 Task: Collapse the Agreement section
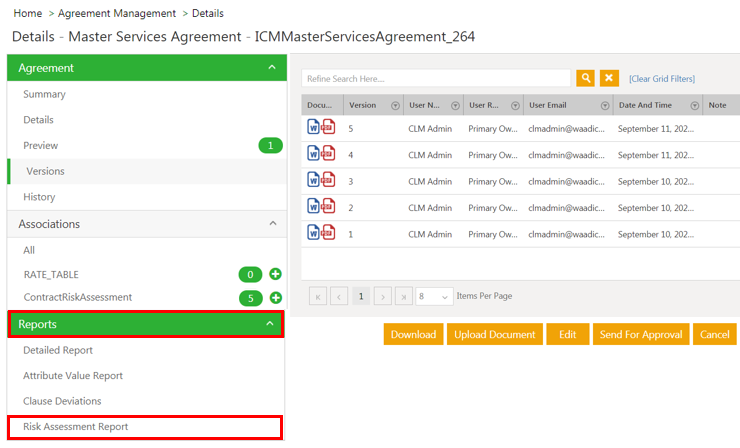coord(271,68)
